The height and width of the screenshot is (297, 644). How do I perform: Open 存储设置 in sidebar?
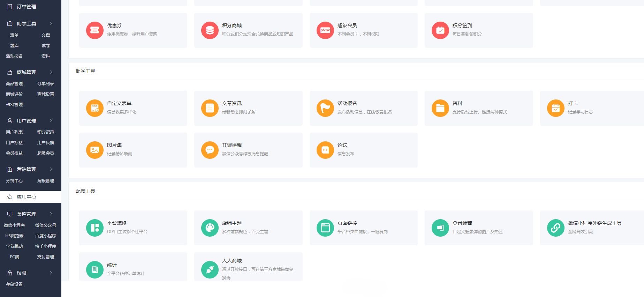(14, 284)
